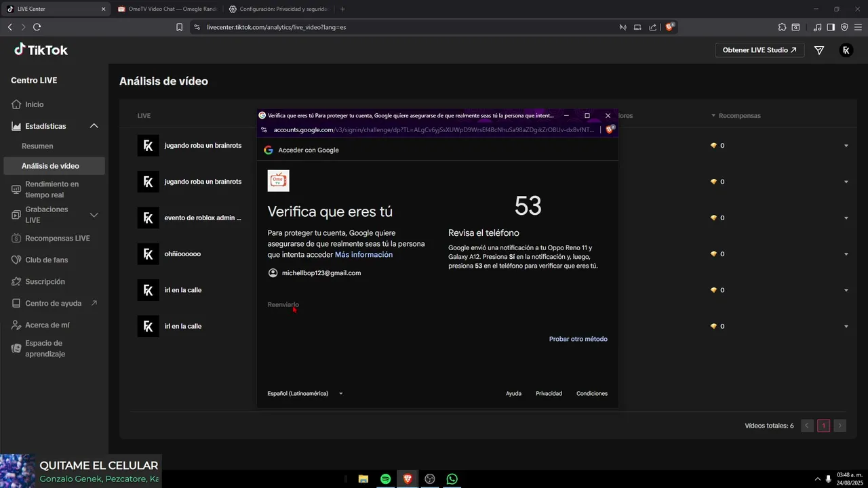Open evento de roblox admin video thumbnail
Screen dimensions: 868x488
[148, 218]
